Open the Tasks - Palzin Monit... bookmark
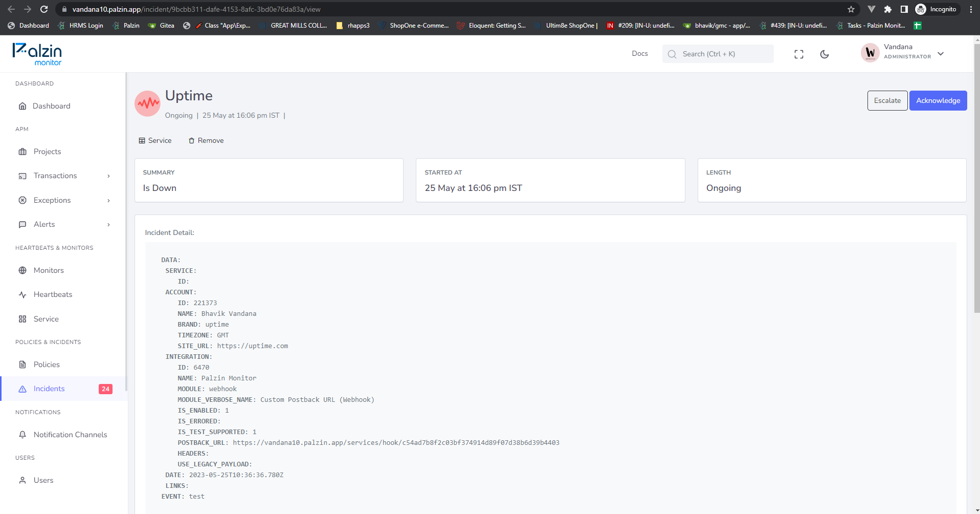Screen dimensions: 980x514 click(x=871, y=26)
